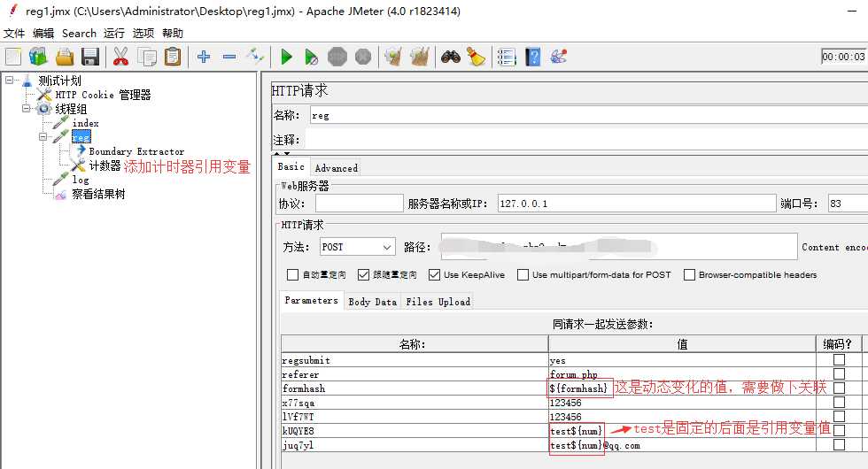868x469 pixels.
Task: Open the 编辑 menu
Action: tap(43, 34)
